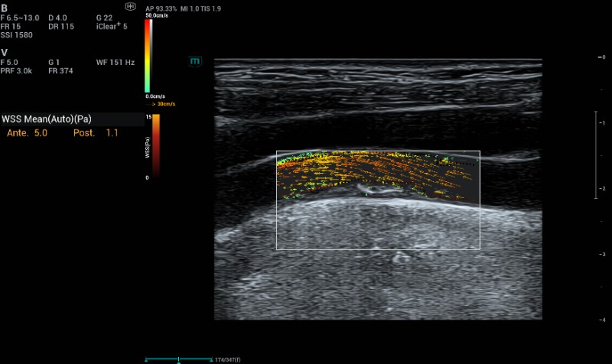Click the teal M marker beside the image
612x364 pixels.
195,60
